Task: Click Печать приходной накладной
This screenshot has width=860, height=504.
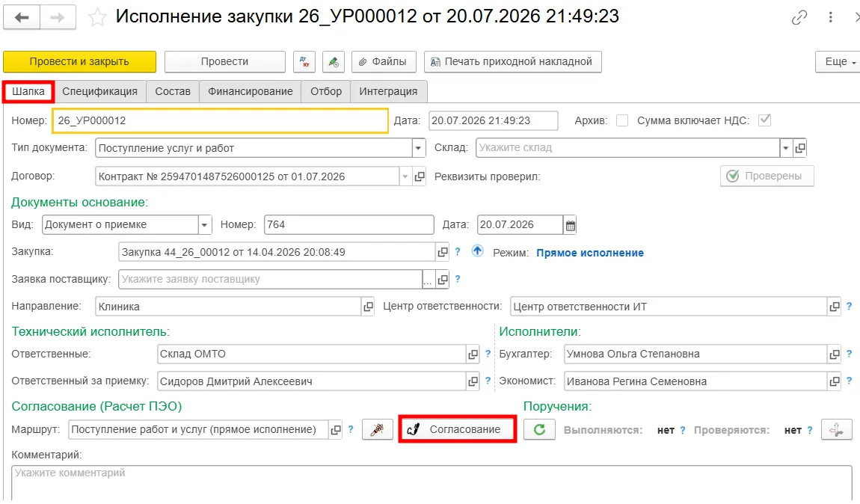Action: click(x=513, y=62)
